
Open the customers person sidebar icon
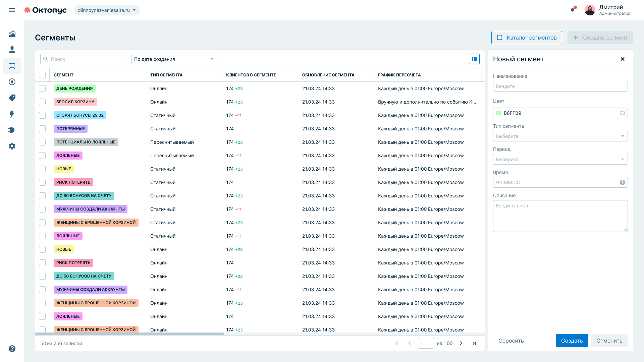click(12, 50)
